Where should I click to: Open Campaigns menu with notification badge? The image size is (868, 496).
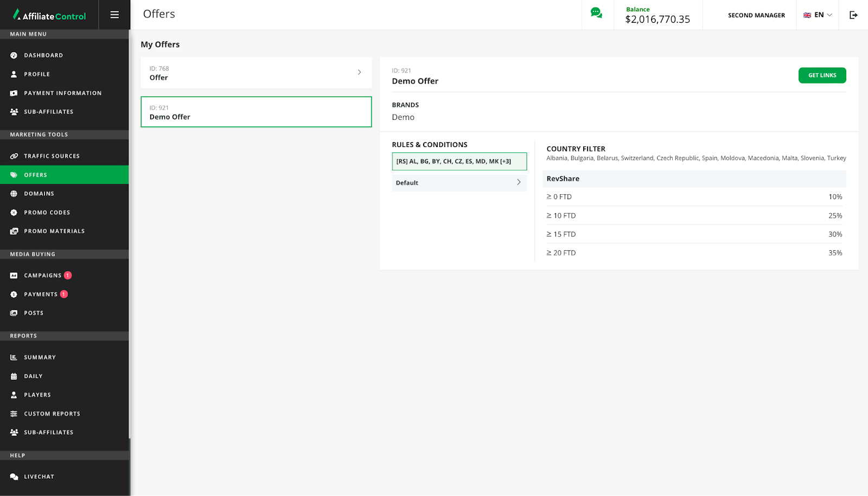43,276
